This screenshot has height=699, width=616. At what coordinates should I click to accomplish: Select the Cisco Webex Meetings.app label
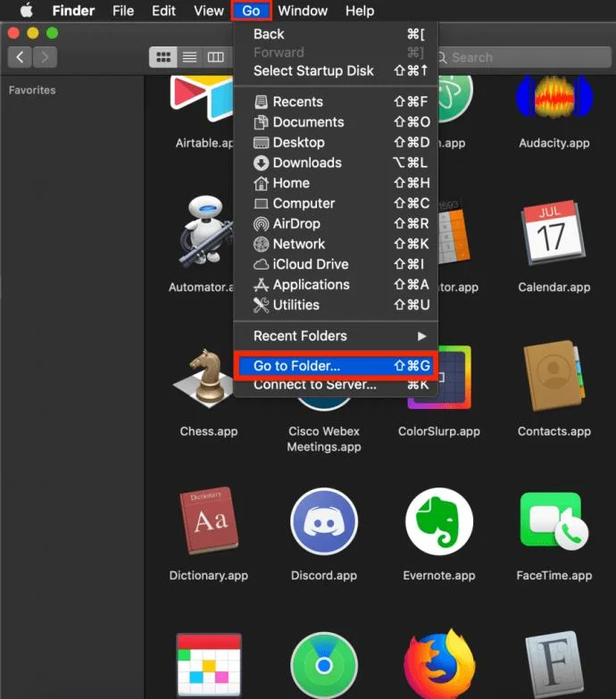324,439
